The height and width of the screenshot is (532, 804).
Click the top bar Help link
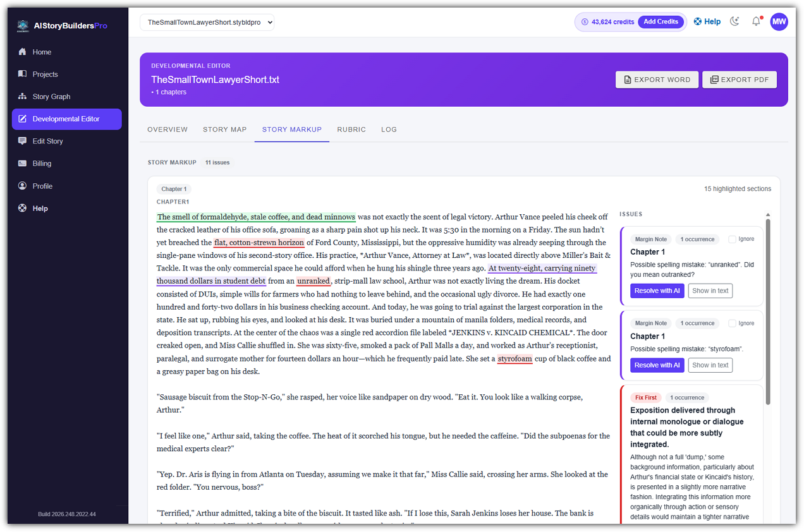(707, 21)
